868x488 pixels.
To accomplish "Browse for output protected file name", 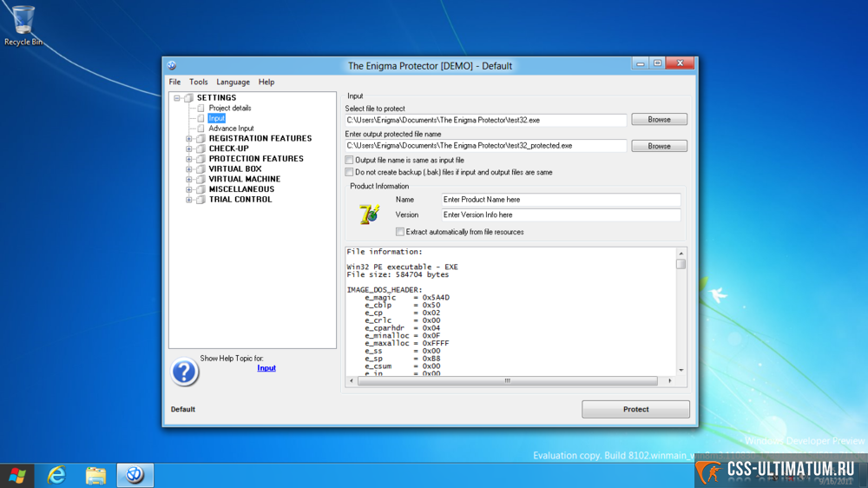I will [660, 146].
